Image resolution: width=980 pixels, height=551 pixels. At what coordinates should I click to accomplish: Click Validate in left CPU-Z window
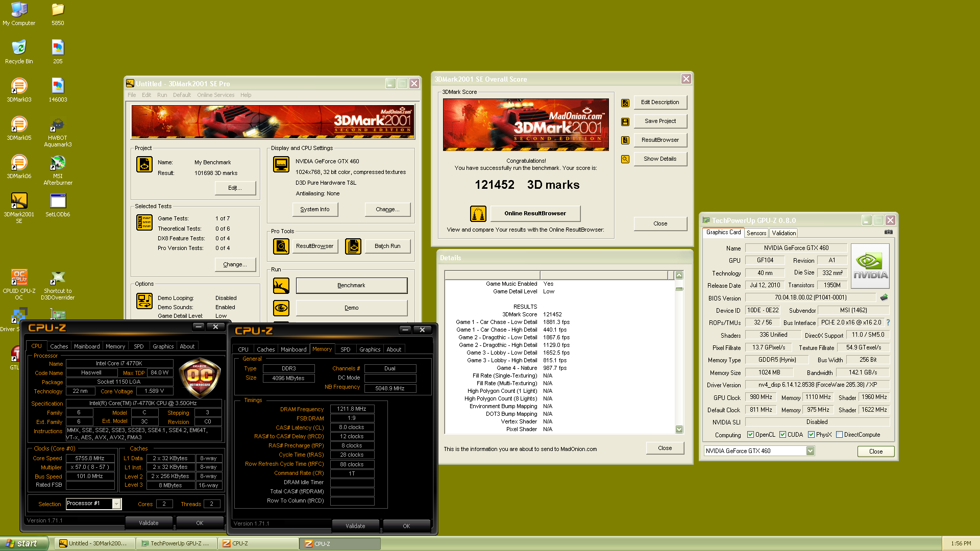[x=149, y=523]
